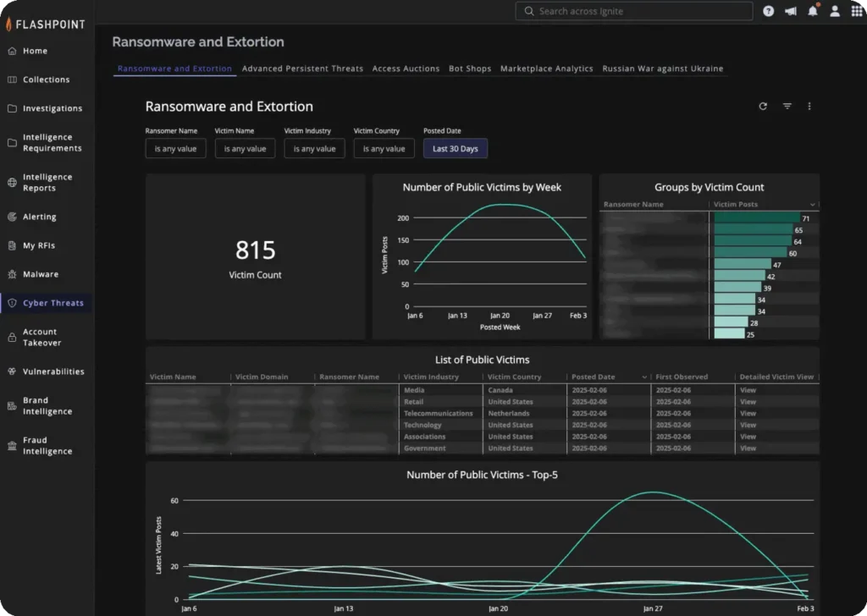867x616 pixels.
Task: Open the dashboard three-dot menu
Action: coord(809,106)
